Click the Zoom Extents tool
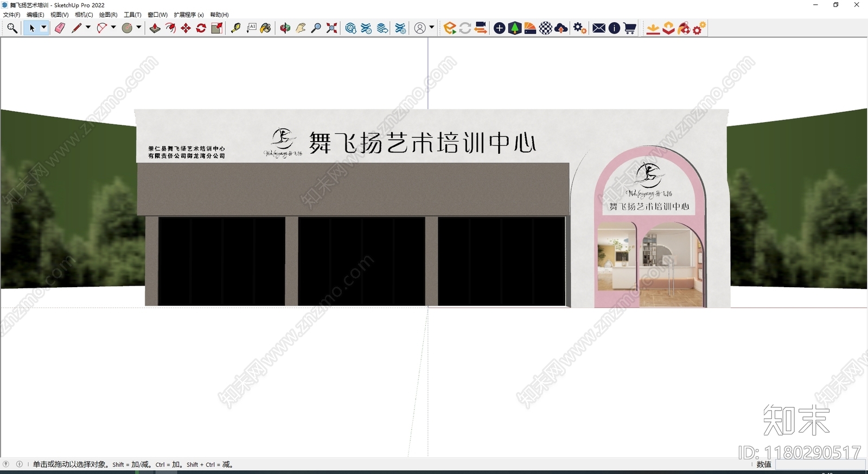 coord(331,28)
